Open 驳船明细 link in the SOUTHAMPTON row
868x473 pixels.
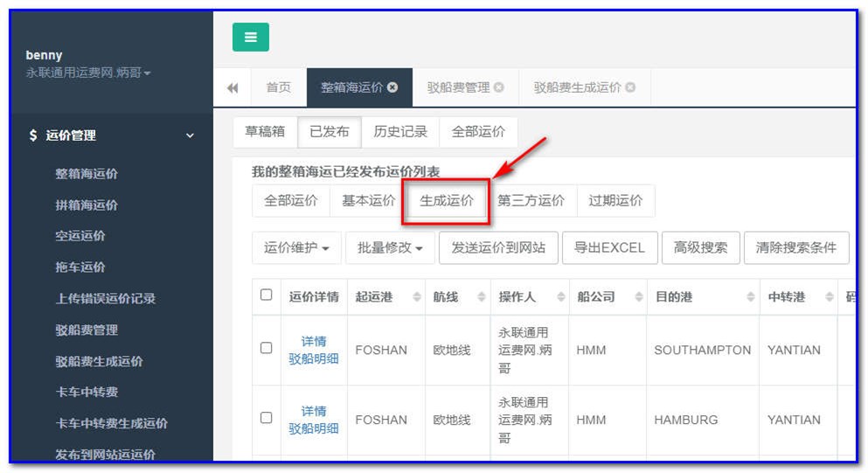pyautogui.click(x=314, y=359)
